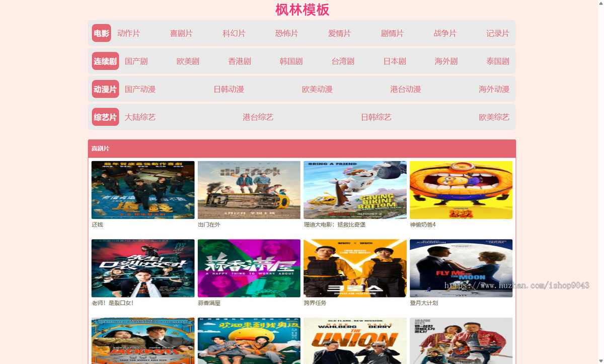Select the 恐怖片 genre link
604x364 pixels.
[x=287, y=33]
